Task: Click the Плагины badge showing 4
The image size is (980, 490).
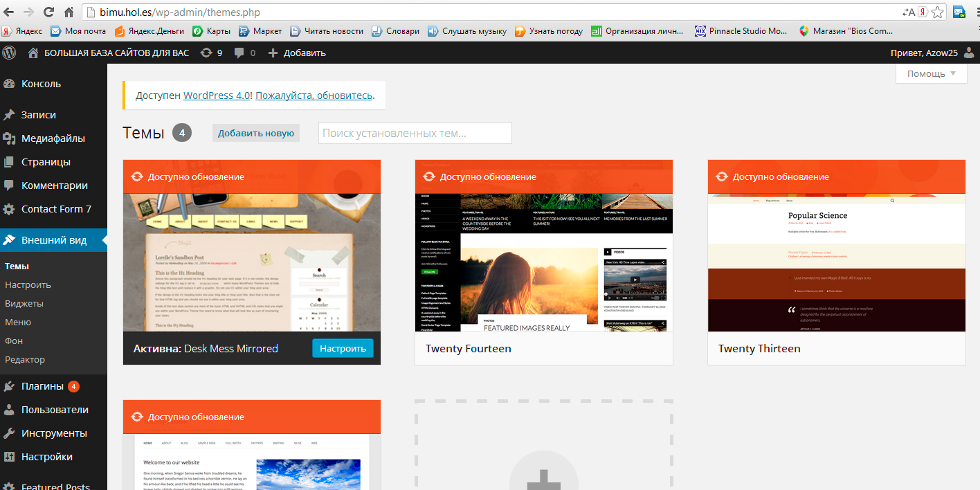Action: [73, 386]
